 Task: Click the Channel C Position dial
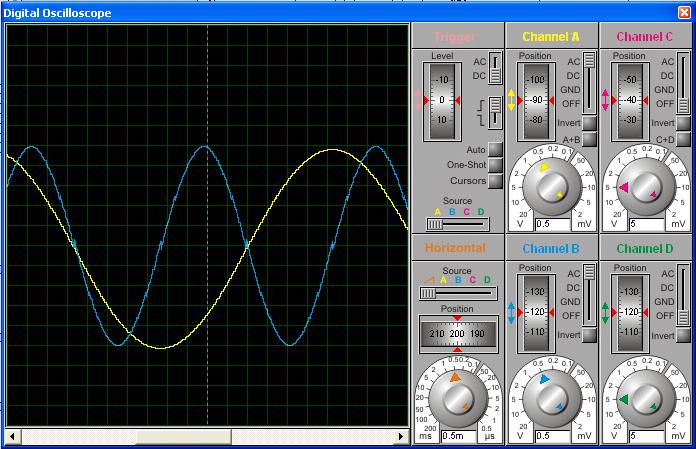[x=630, y=102]
